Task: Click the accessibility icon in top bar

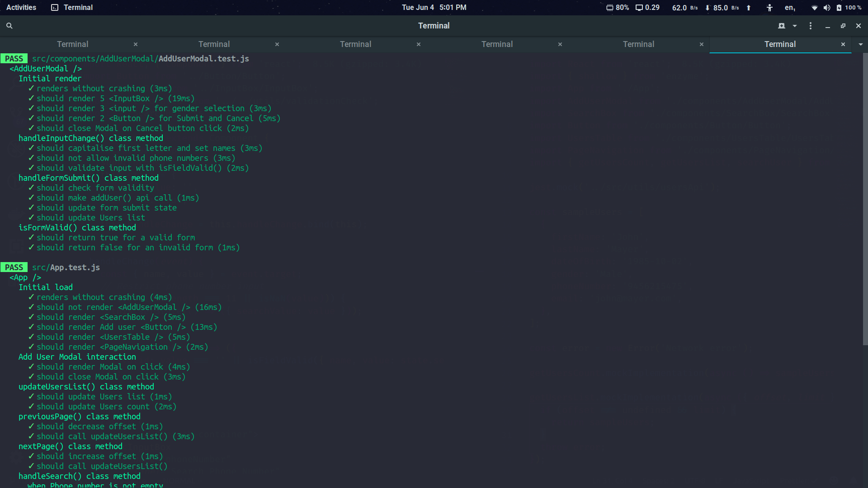Action: (769, 7)
